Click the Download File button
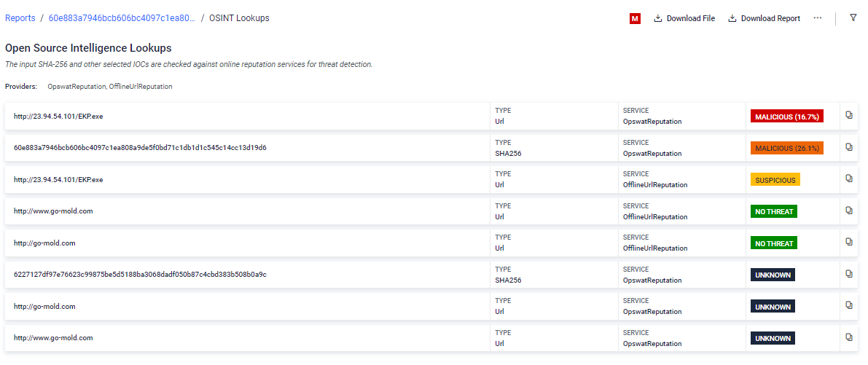The width and height of the screenshot is (868, 365). pos(684,18)
